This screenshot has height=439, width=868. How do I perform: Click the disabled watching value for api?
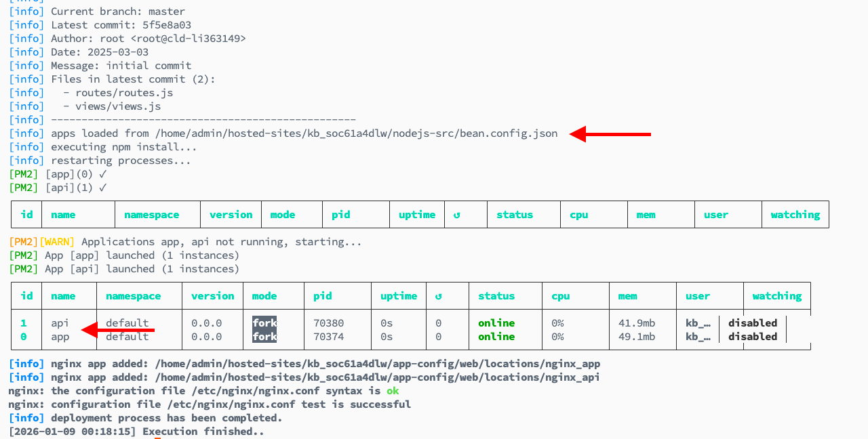coord(753,323)
